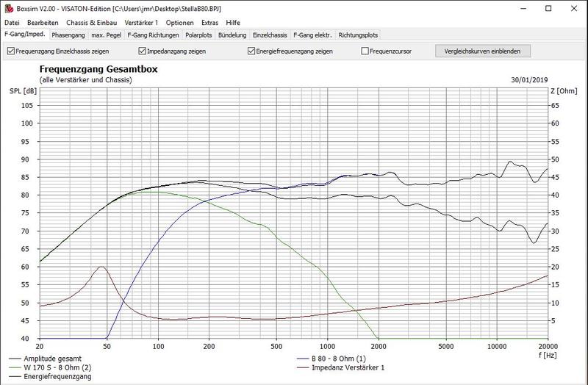588x385 pixels.
Task: Switch to the Phasengang tab
Action: coord(68,35)
